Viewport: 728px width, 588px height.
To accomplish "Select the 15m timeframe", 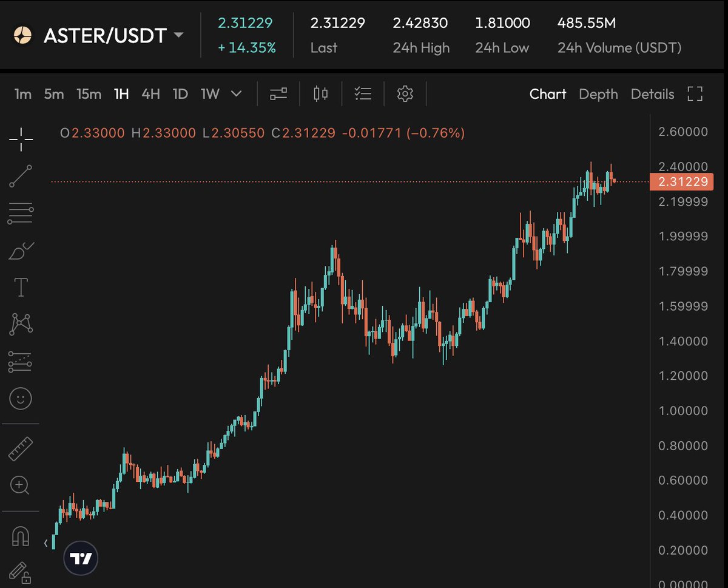I will [x=89, y=94].
